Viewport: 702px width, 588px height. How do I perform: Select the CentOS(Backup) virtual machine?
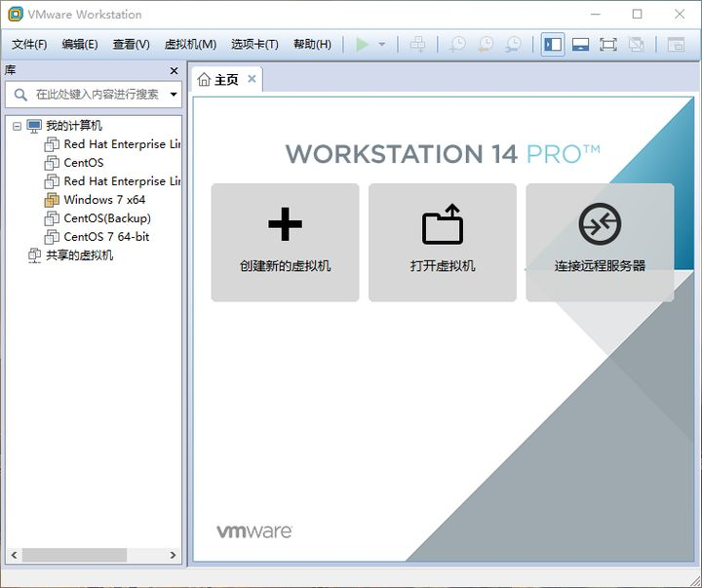coord(107,218)
